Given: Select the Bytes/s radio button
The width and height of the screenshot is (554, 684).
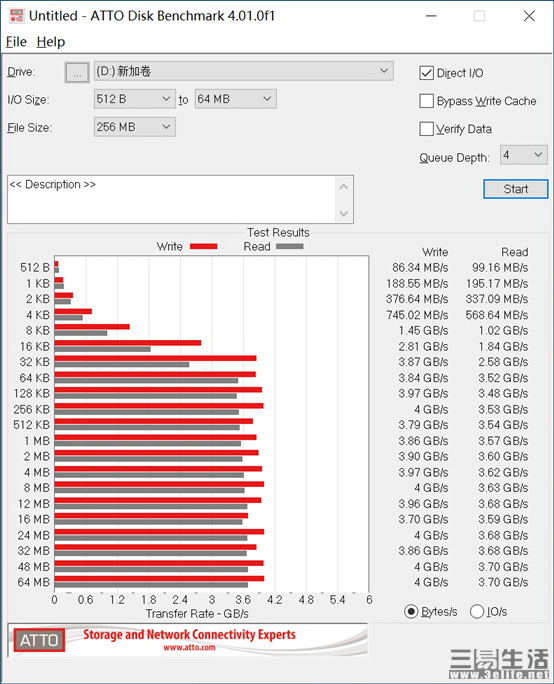Looking at the screenshot, I should pyautogui.click(x=411, y=612).
